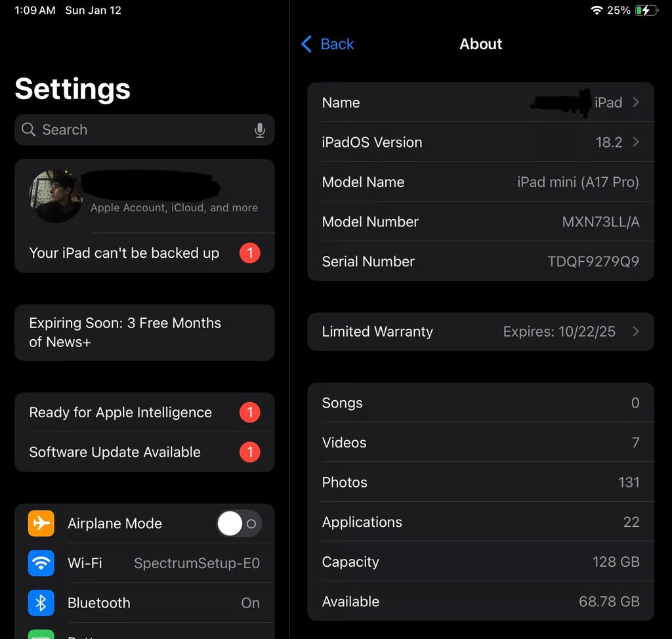Viewport: 672px width, 639px height.
Task: Tap the Airplane Mode airplane icon
Action: (41, 523)
